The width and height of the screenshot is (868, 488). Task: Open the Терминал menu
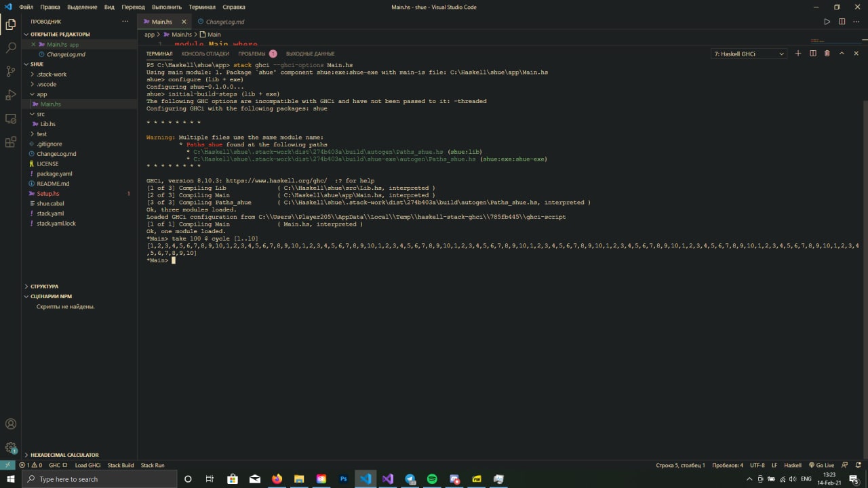(202, 7)
